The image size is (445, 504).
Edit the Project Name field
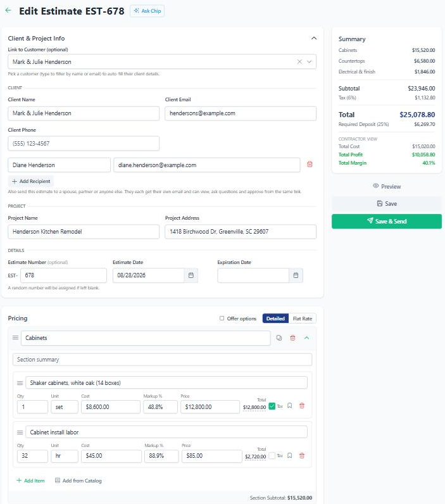coord(84,232)
